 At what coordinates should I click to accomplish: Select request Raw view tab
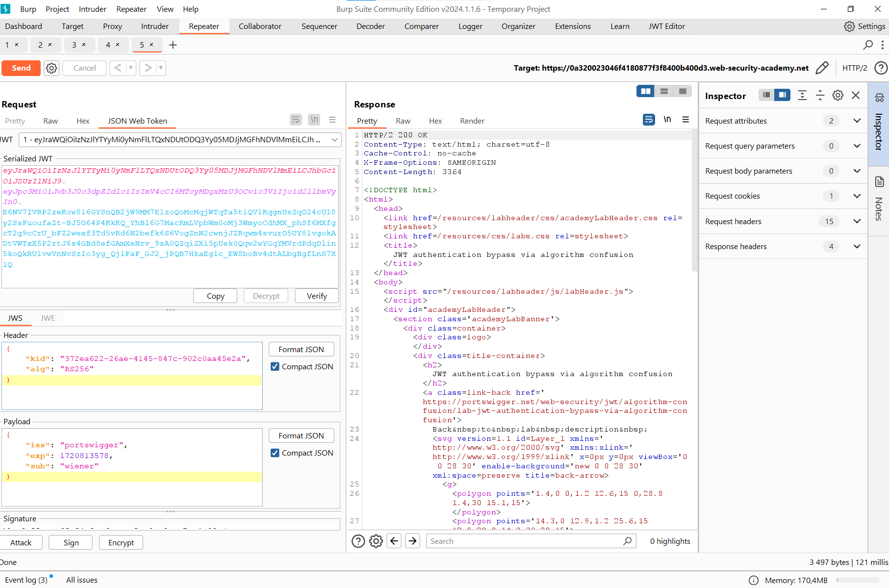pos(51,121)
